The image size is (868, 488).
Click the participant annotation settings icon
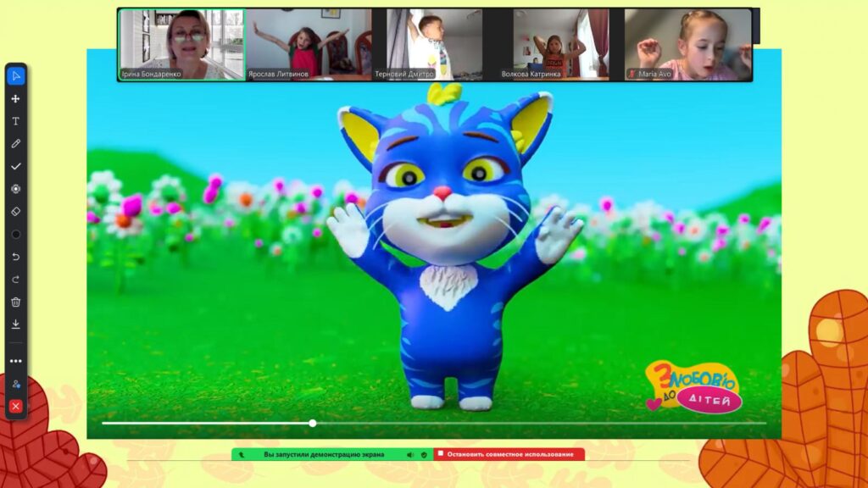[x=15, y=384]
